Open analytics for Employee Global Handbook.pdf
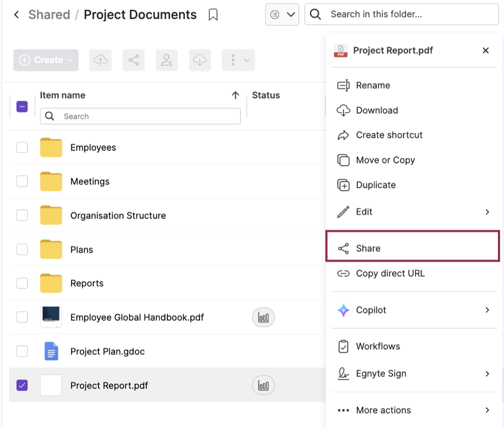 coord(263,317)
